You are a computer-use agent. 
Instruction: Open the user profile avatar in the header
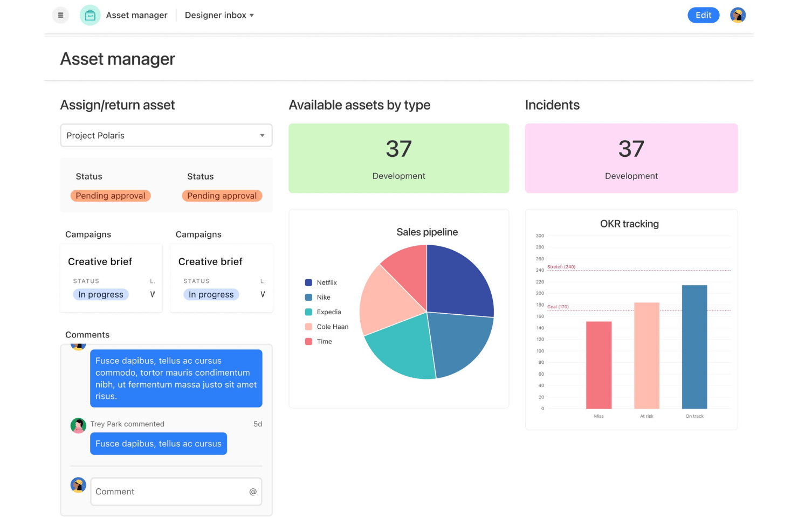pyautogui.click(x=738, y=15)
